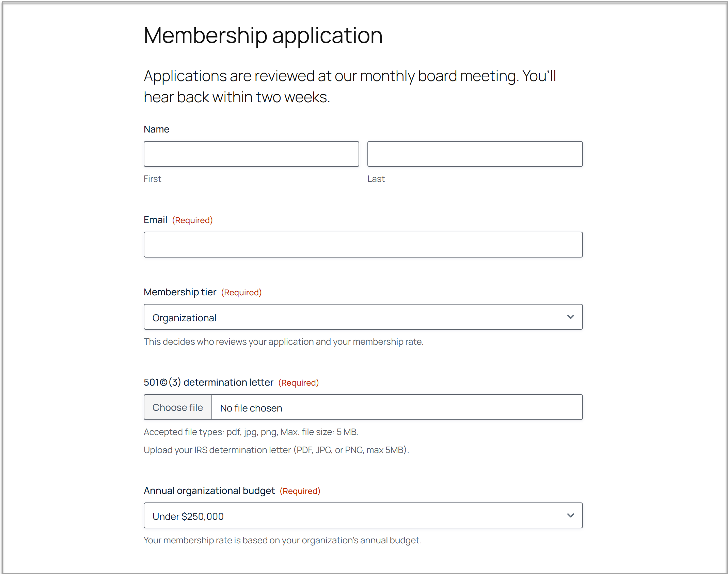
Task: Click the 501(c)(3) determination letter label
Action: [x=209, y=383]
